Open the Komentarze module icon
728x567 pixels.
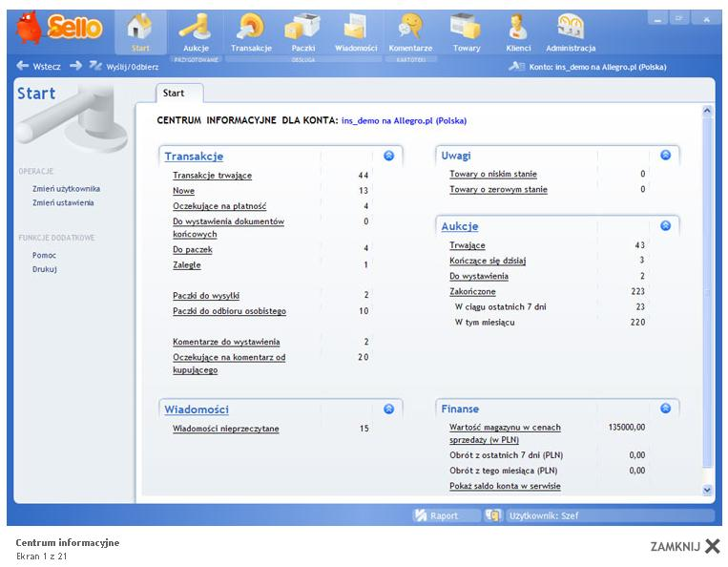[x=410, y=29]
